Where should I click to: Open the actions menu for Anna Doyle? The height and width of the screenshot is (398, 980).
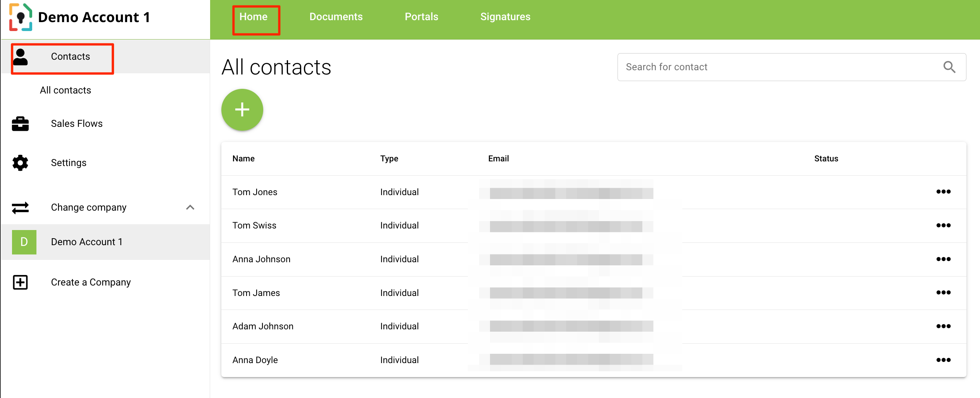[944, 360]
